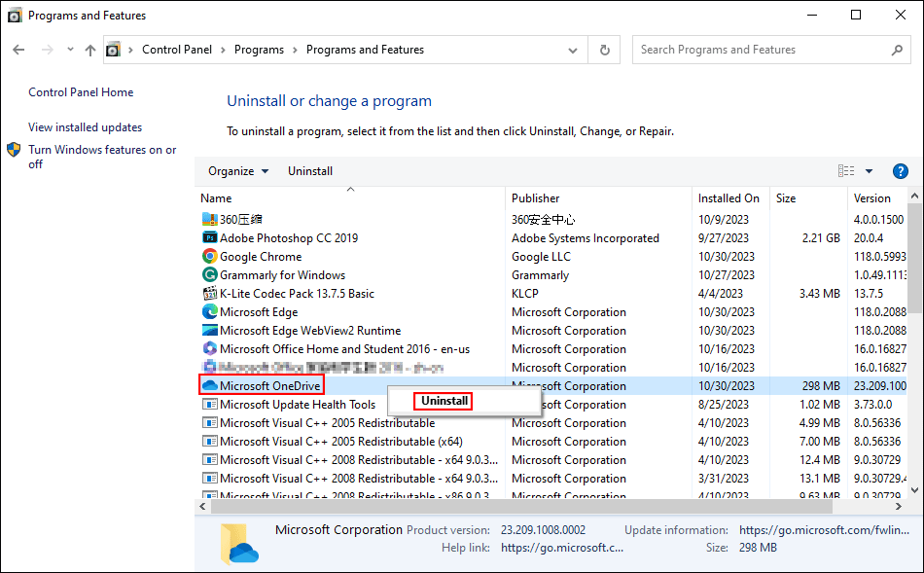This screenshot has height=573, width=924.
Task: Click the shield icon beside Turn Windows features
Action: coord(14,149)
